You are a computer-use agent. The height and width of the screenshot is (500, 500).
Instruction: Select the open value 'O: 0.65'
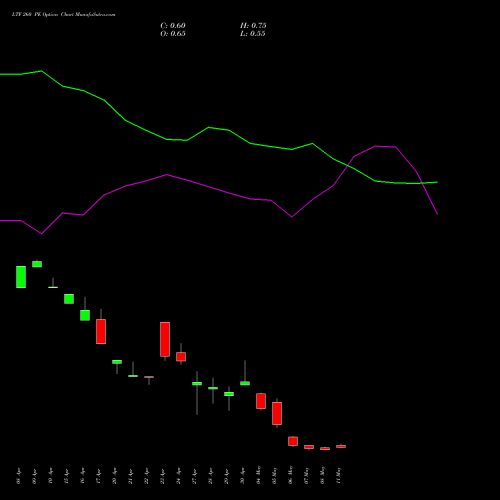click(x=173, y=34)
